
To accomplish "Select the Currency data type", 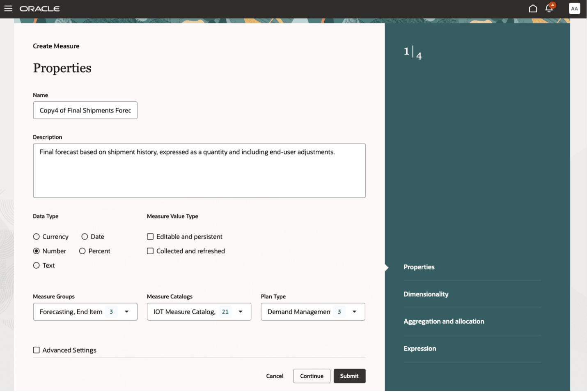I will [x=36, y=237].
